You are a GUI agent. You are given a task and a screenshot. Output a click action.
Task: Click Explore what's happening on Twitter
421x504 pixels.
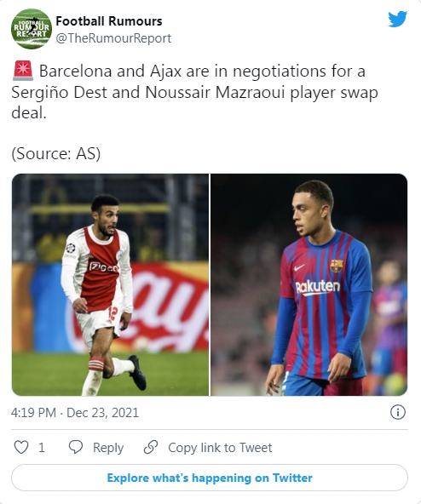210,478
